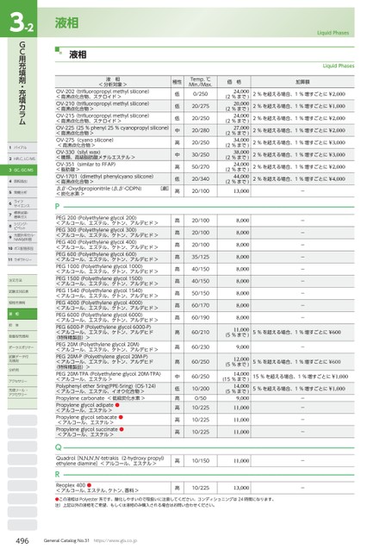Select the PEG 20M-P row name
The image size is (392, 555).
(x=102, y=357)
